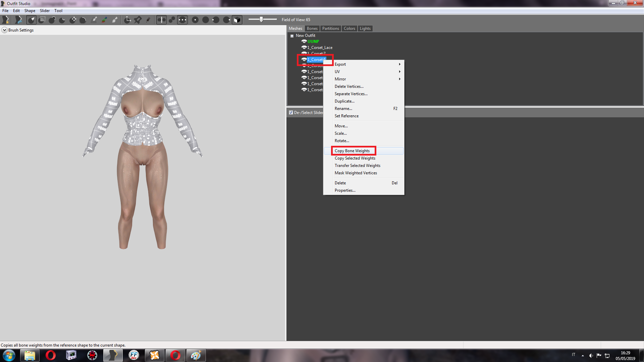Toggle X-Mirror symmetric editing button
The image size is (644, 362).
point(161,20)
